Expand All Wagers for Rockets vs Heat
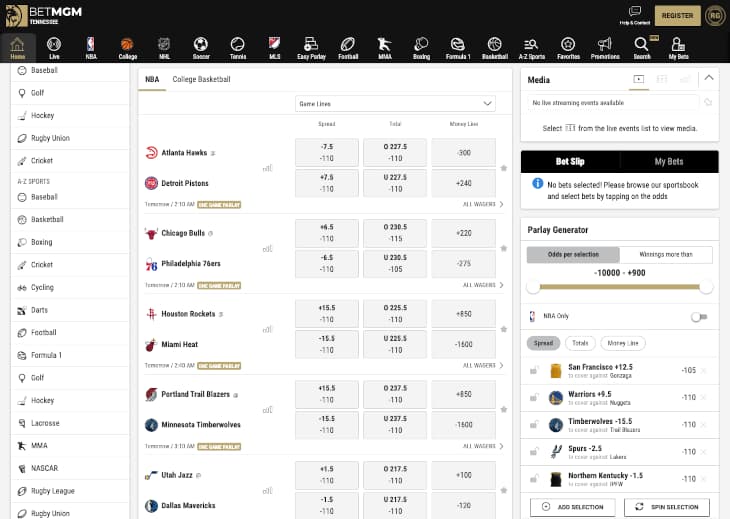The image size is (730, 519). pyautogui.click(x=483, y=365)
